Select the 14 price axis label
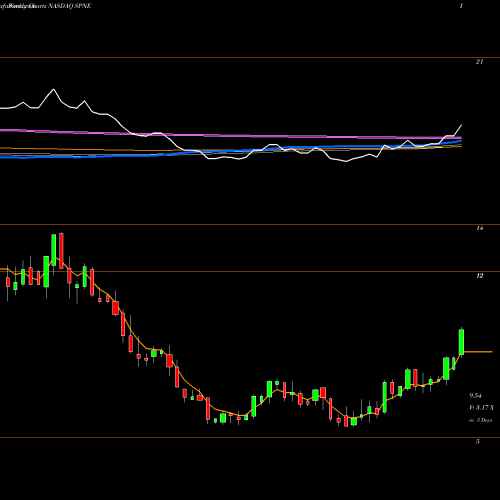The width and height of the screenshot is (500, 500). (479, 228)
